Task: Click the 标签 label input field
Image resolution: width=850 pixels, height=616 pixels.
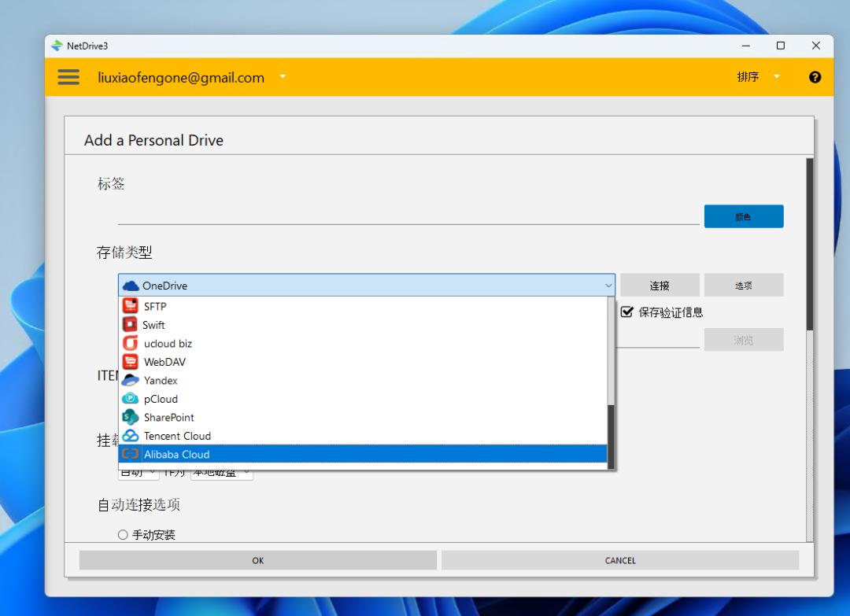Action: [x=408, y=215]
